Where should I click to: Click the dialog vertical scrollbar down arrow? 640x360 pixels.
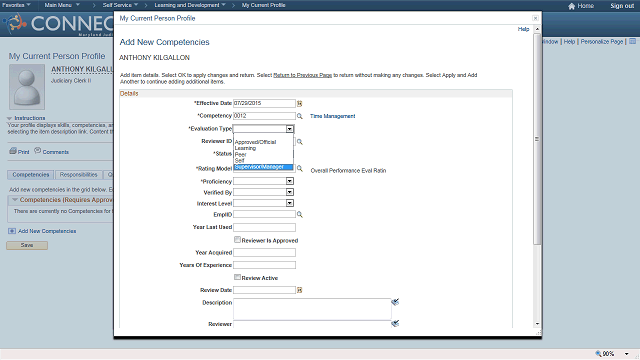click(x=537, y=324)
